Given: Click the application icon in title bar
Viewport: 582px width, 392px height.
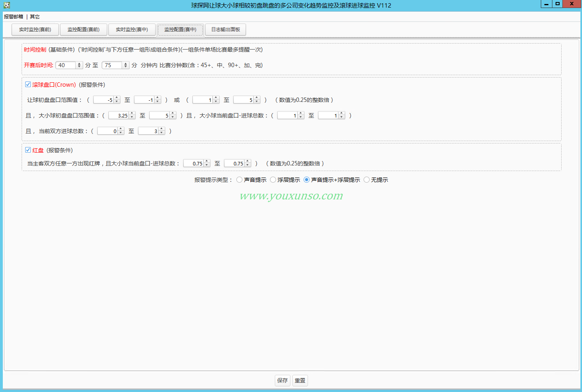Looking at the screenshot, I should [x=7, y=5].
